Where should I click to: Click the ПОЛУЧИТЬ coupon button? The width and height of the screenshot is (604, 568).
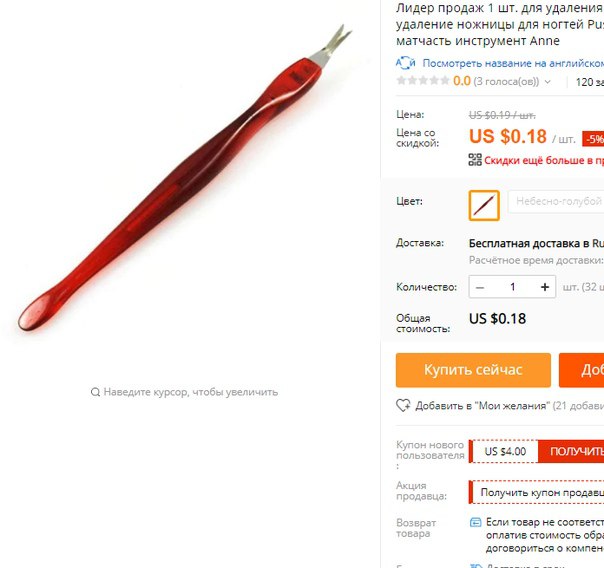point(571,451)
